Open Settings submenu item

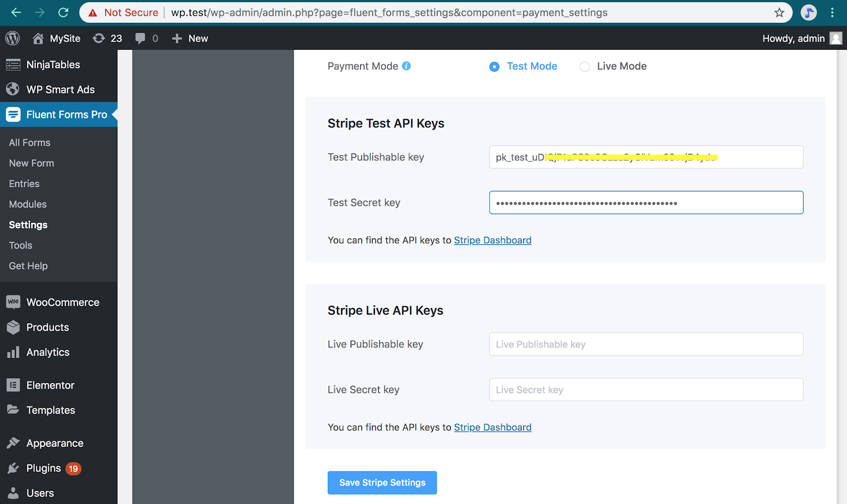[29, 225]
